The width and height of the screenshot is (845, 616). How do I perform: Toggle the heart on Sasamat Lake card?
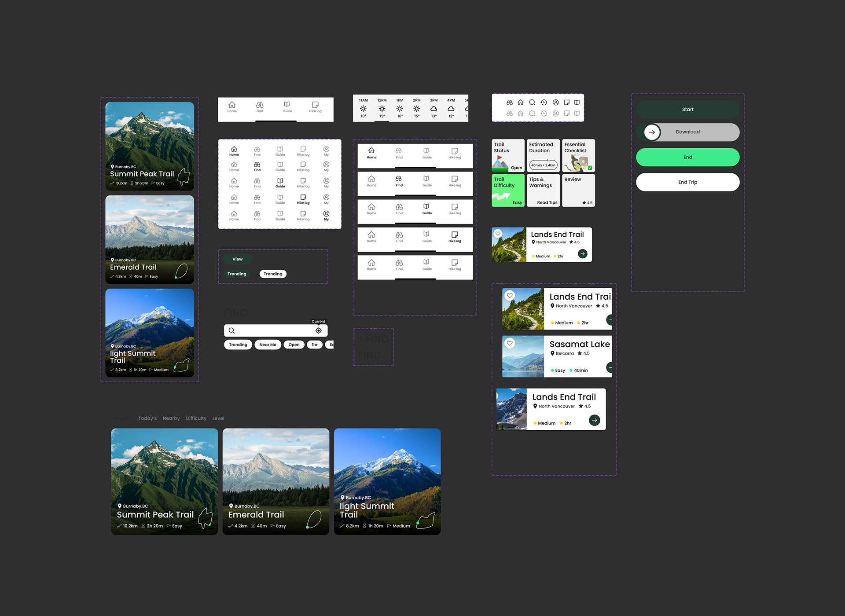coord(510,343)
